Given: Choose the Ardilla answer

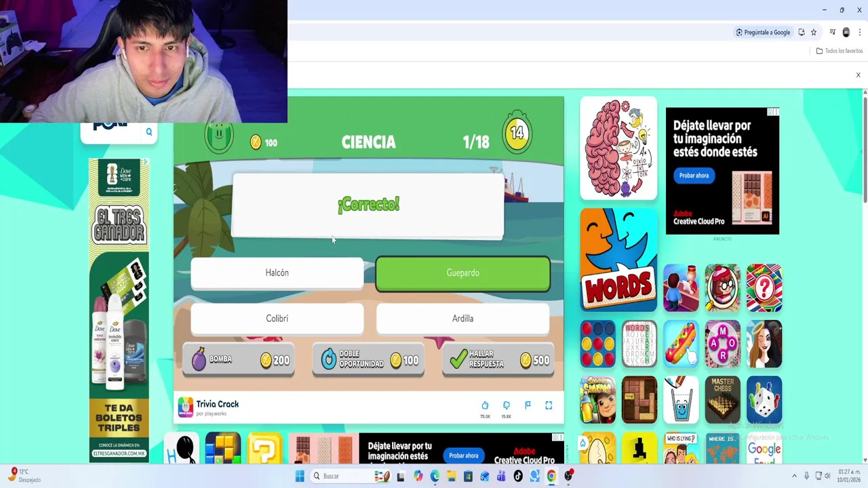Looking at the screenshot, I should tap(462, 319).
